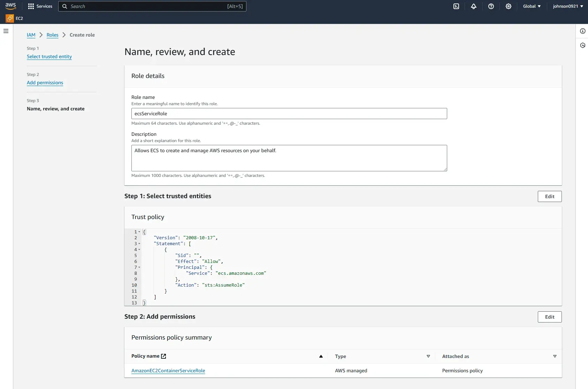Open the Type column filter dropdown
588x389 pixels.
coord(428,356)
